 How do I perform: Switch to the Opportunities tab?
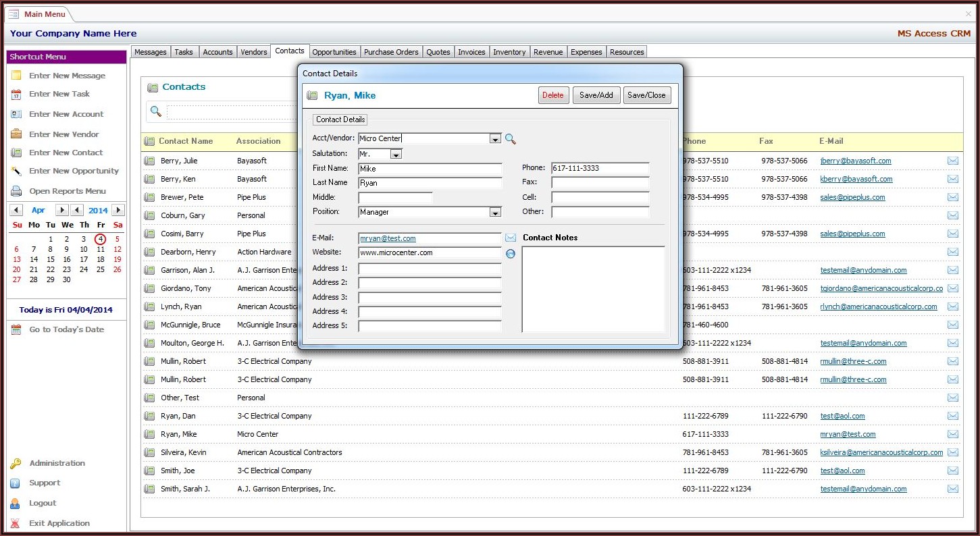click(334, 52)
